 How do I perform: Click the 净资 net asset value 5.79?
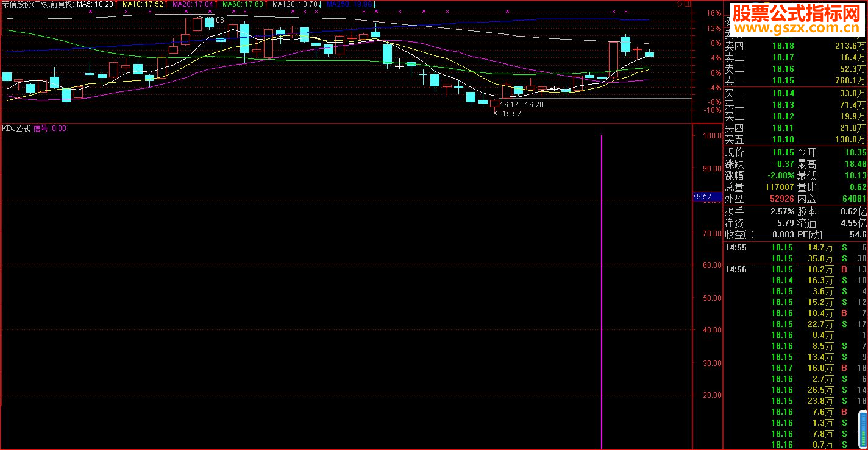point(786,223)
